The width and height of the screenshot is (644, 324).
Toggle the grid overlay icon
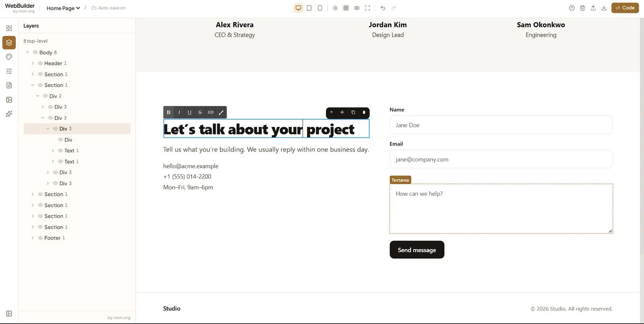[x=346, y=8]
